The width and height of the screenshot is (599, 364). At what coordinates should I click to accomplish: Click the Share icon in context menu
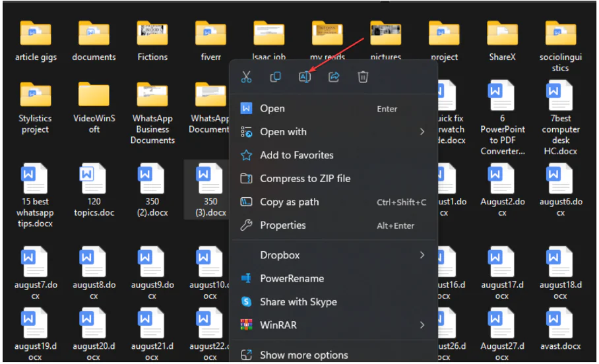(x=334, y=77)
